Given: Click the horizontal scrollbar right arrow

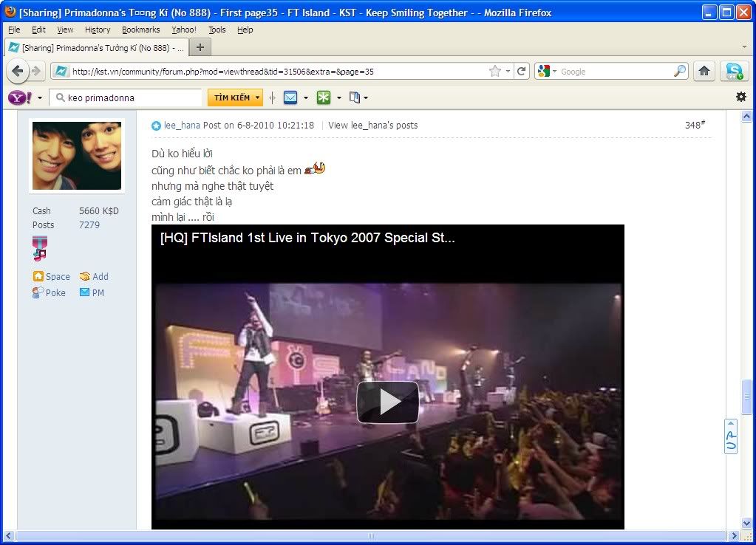Looking at the screenshot, I should [734, 536].
